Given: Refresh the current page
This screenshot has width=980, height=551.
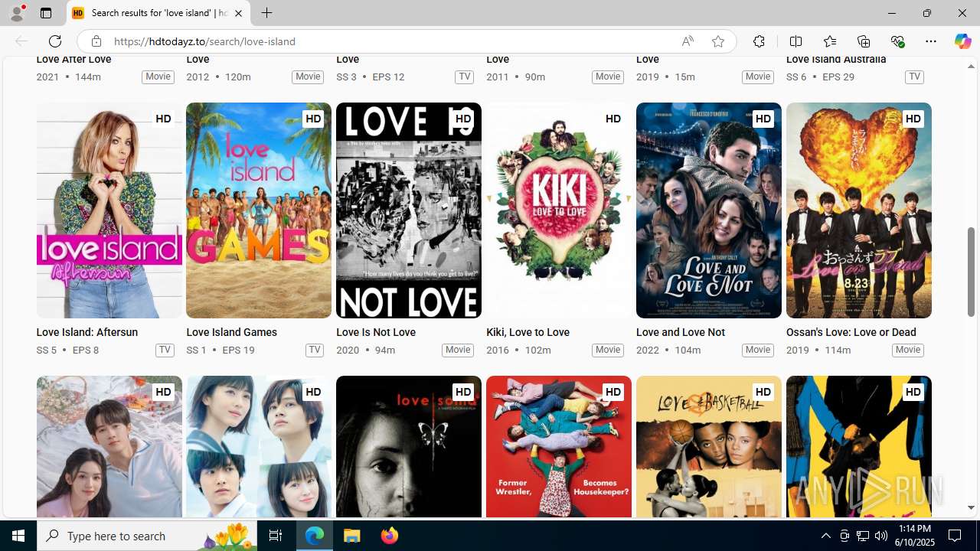Looking at the screenshot, I should pyautogui.click(x=55, y=41).
